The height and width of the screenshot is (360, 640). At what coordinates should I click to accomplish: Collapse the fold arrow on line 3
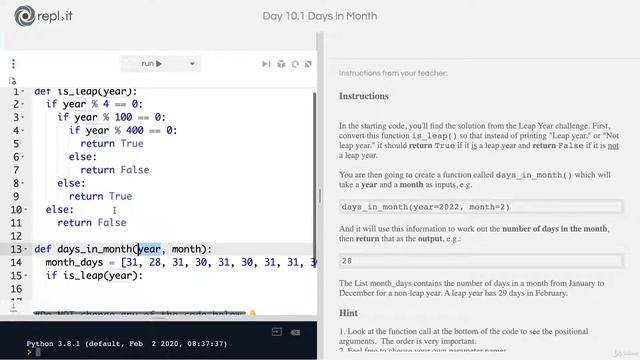[x=23, y=117]
